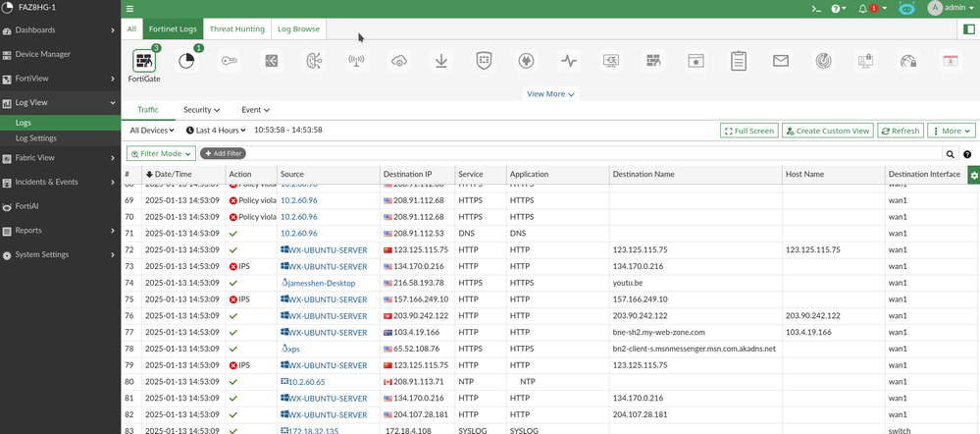Switch to the Threat Hunting tab
Viewport: 980px width, 434px height.
pyautogui.click(x=236, y=29)
